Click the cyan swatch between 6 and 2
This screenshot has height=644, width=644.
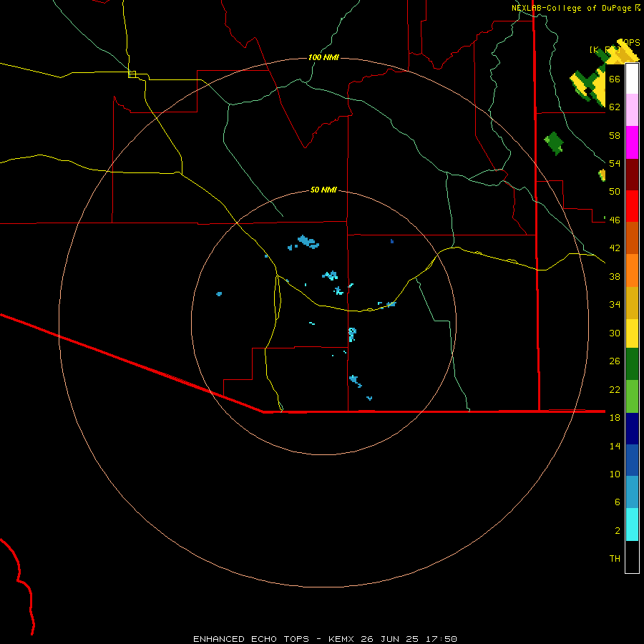(632, 525)
